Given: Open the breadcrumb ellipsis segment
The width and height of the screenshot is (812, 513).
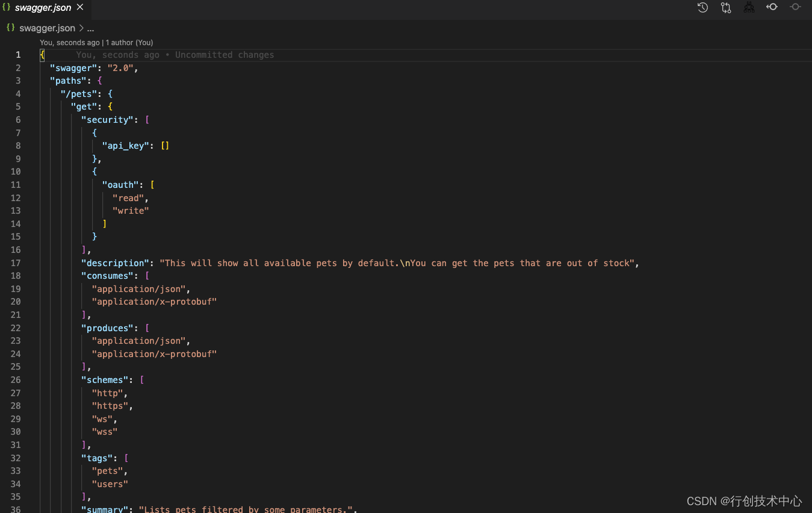Looking at the screenshot, I should pyautogui.click(x=90, y=28).
